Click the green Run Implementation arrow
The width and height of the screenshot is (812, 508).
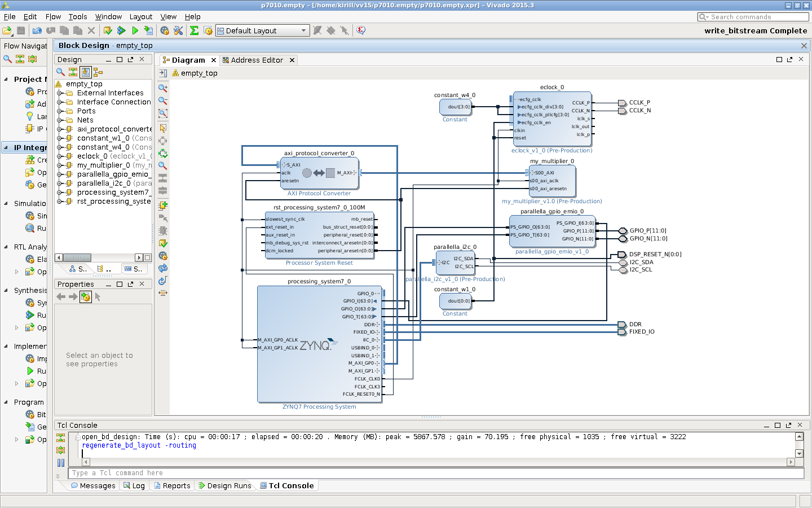tap(135, 30)
